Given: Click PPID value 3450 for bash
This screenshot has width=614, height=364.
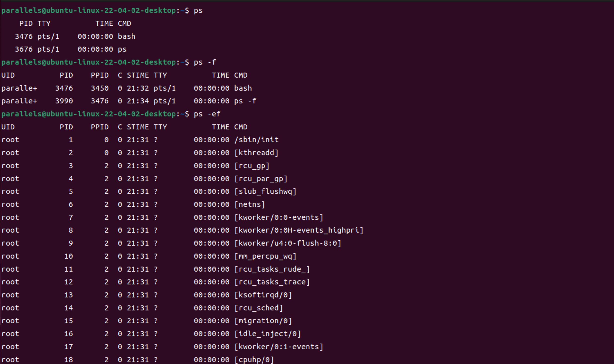Looking at the screenshot, I should pos(100,88).
